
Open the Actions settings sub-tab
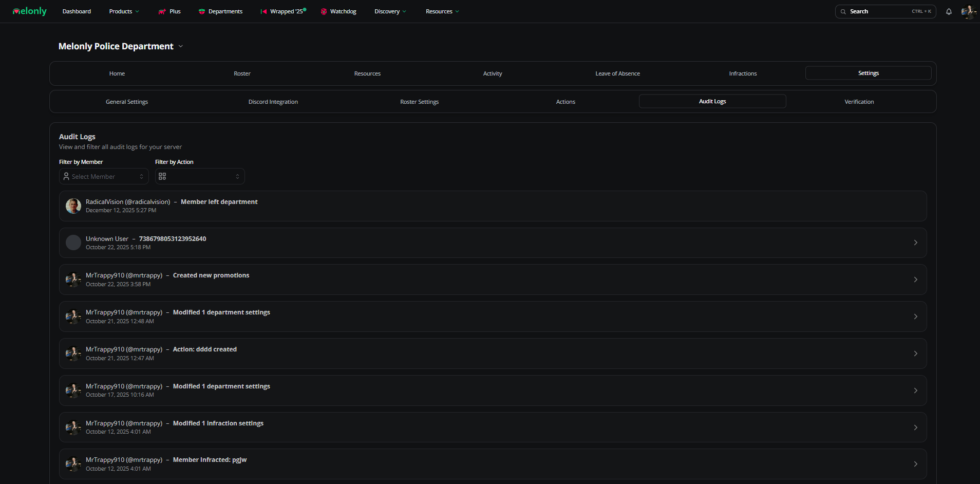(566, 102)
